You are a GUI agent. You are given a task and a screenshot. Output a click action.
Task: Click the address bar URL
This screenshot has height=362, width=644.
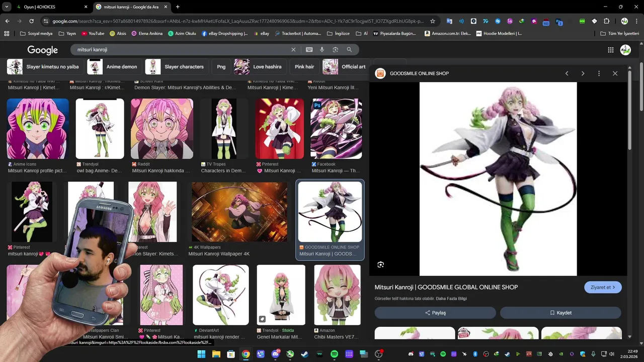[238, 21]
